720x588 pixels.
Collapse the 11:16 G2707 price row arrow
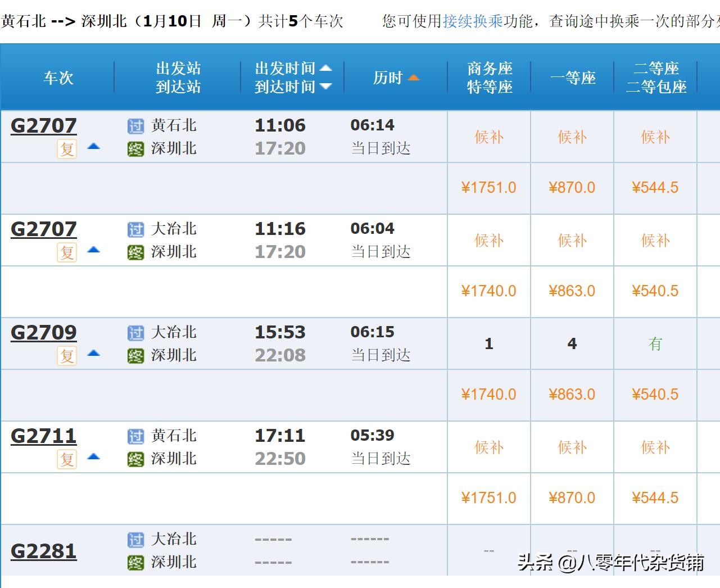click(x=93, y=250)
